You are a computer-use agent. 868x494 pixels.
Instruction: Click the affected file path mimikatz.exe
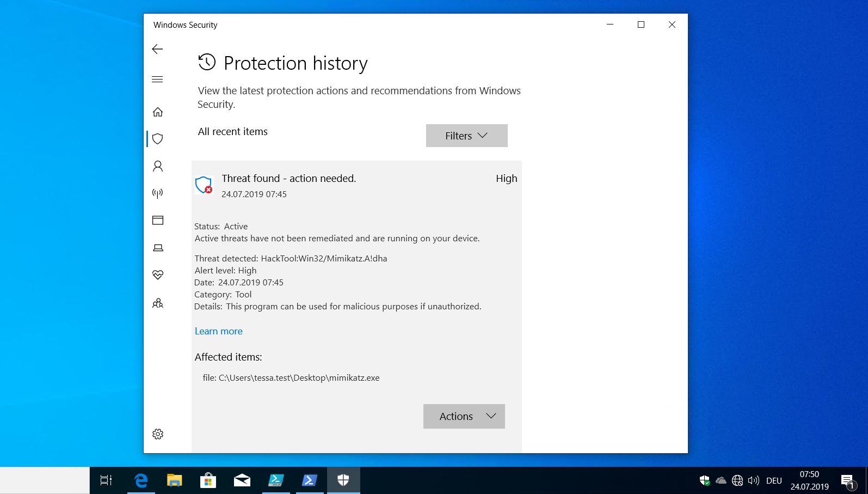click(291, 378)
